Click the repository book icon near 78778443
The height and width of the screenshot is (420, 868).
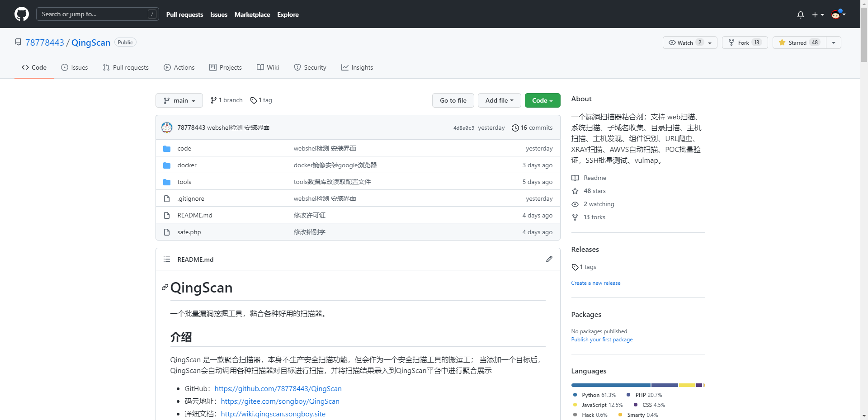[x=18, y=42]
